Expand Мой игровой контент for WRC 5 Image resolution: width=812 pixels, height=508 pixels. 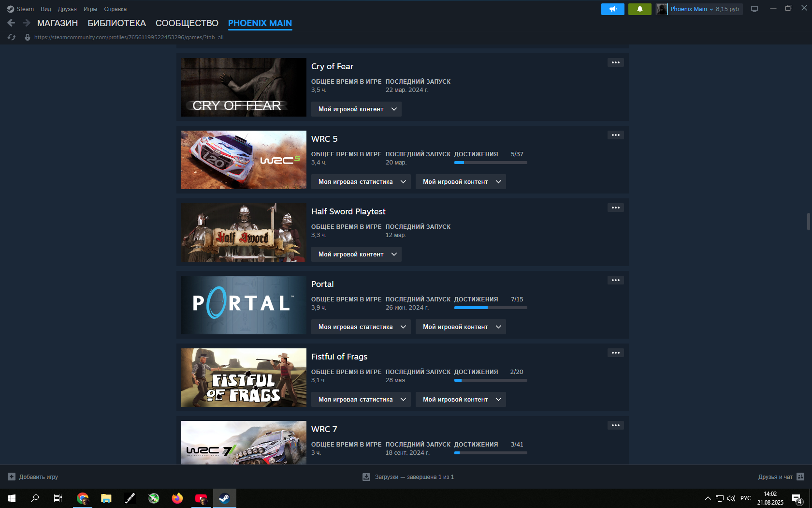461,182
